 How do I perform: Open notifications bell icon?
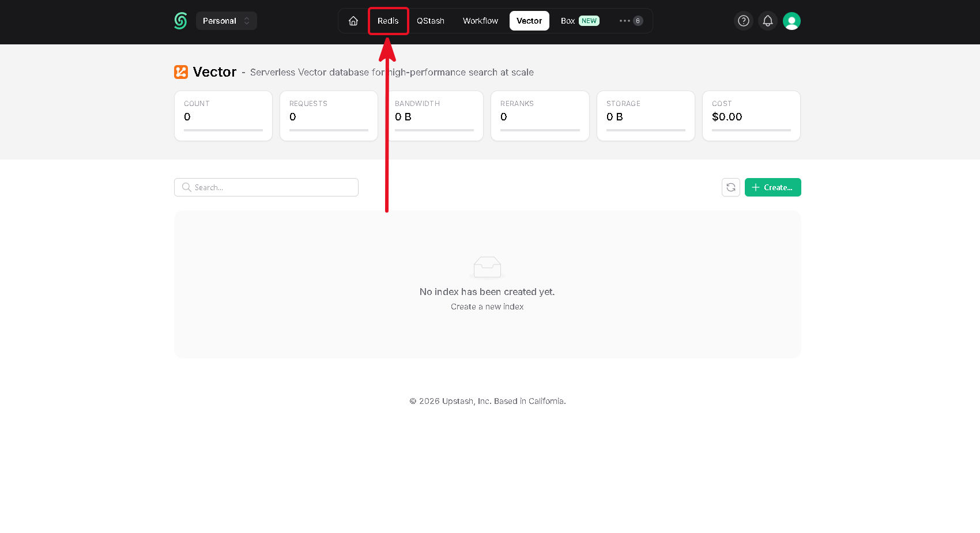coord(768,21)
